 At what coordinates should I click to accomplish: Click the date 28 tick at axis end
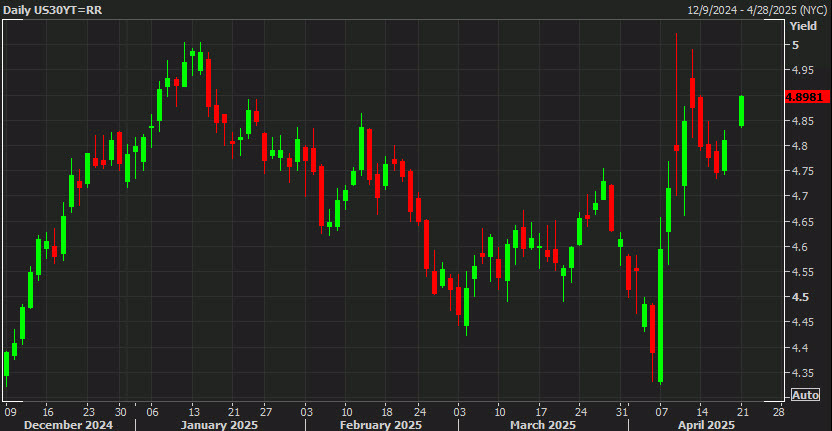coord(779,411)
